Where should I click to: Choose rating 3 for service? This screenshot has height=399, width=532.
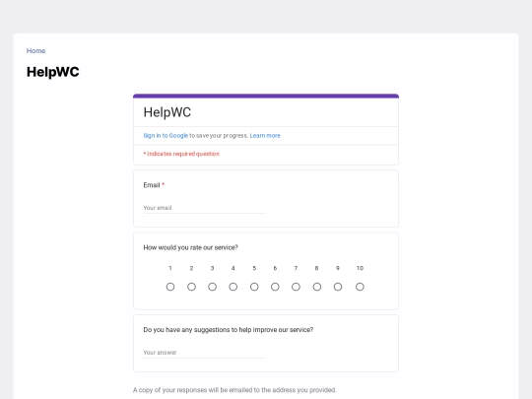[x=213, y=287]
